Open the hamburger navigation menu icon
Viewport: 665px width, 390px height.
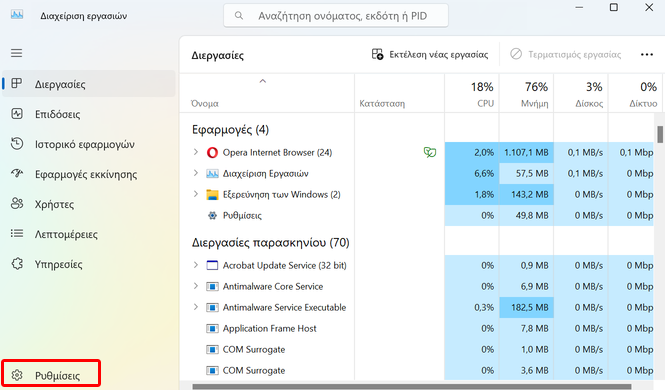pyautogui.click(x=17, y=53)
